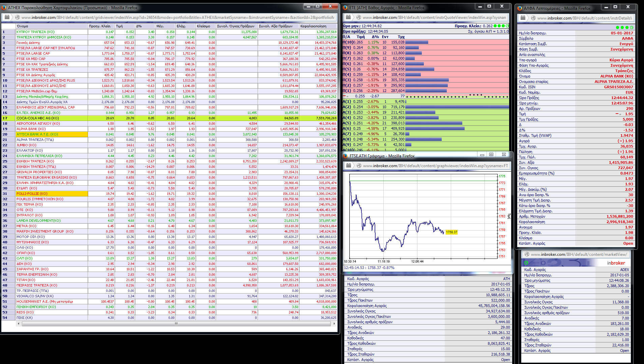Click the Π(10) 0.265 bid depth row
Viewport: 644px width, 364px height.
pyautogui.click(x=426, y=42)
